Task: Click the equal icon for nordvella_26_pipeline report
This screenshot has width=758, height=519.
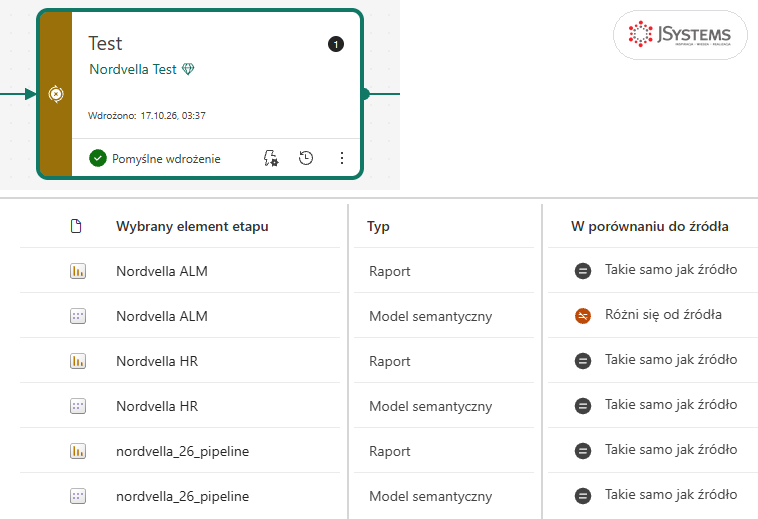Action: (x=583, y=450)
